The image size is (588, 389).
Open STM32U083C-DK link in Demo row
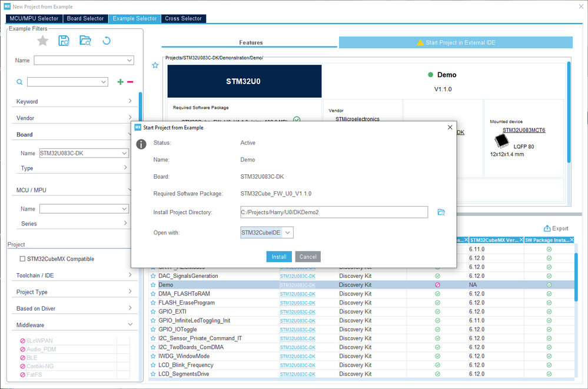(x=297, y=285)
